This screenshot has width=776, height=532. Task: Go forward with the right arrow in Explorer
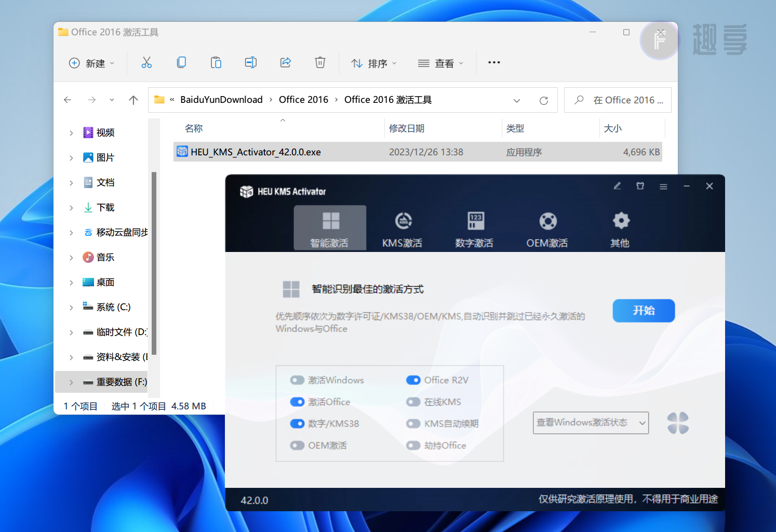tap(92, 100)
